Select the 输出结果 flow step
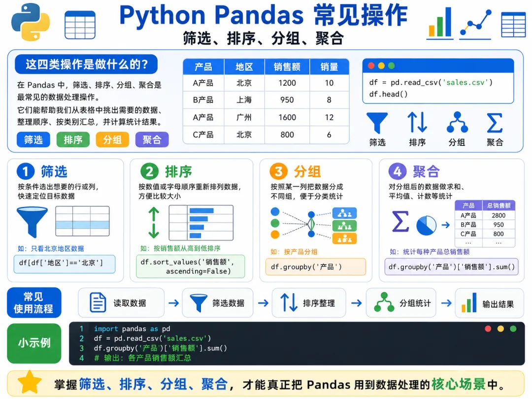The image size is (532, 399). point(489,302)
